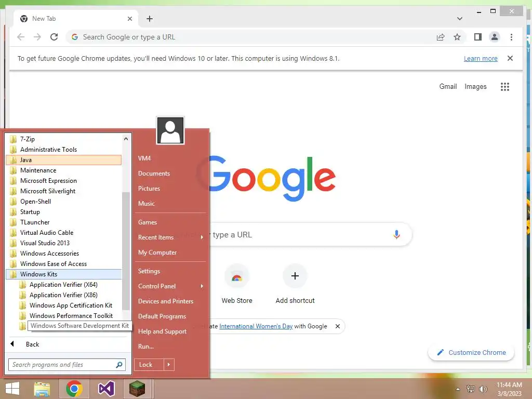Switch to Chrome on the taskbar
The image size is (532, 399).
[74, 389]
